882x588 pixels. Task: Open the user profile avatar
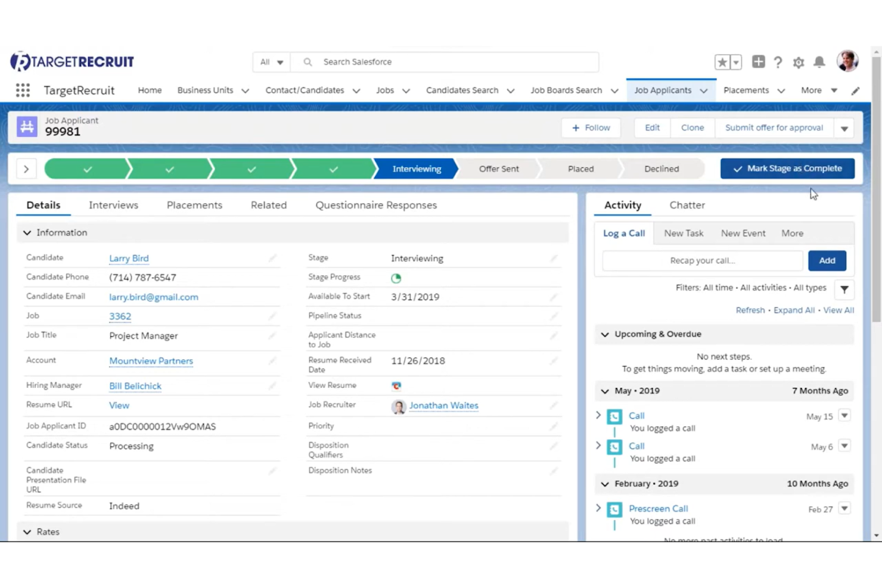tap(847, 61)
